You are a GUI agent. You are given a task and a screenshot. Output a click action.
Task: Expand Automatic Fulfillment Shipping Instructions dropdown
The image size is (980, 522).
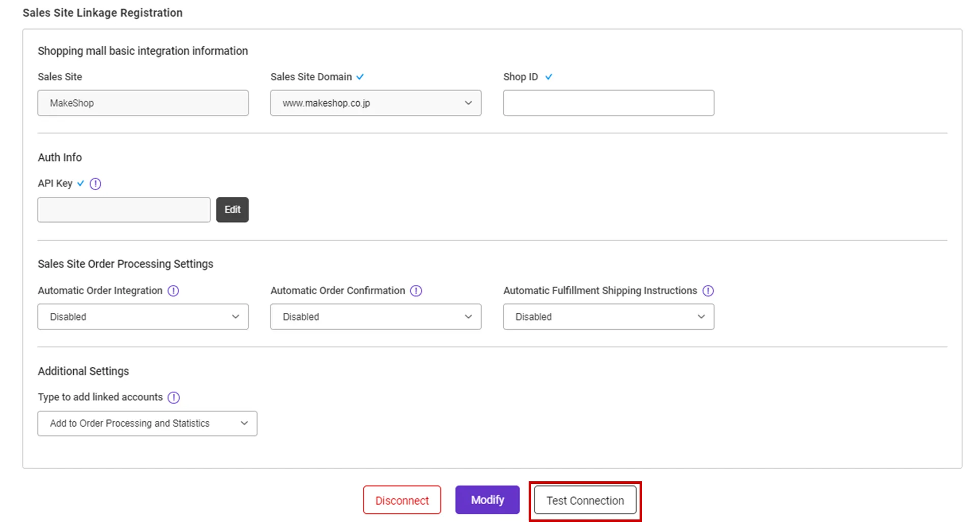(x=609, y=317)
